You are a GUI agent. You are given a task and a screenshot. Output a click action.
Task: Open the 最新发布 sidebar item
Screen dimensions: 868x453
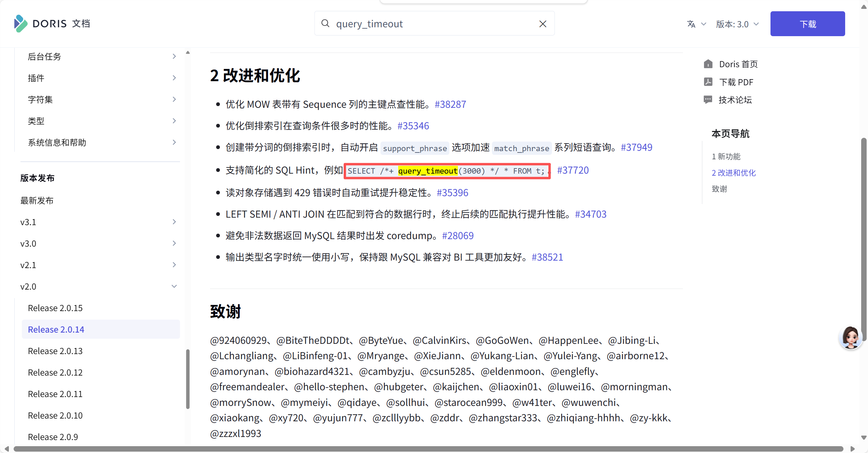[x=37, y=201]
